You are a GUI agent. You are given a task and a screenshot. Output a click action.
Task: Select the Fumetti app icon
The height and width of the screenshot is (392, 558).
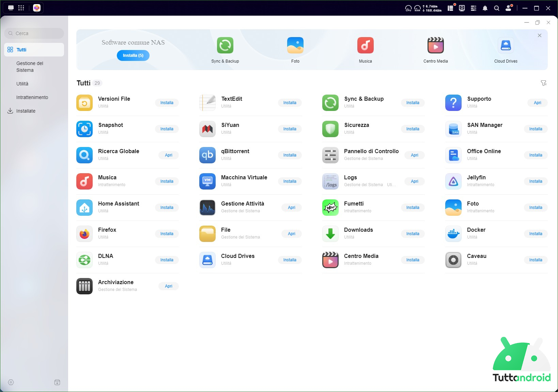point(330,208)
